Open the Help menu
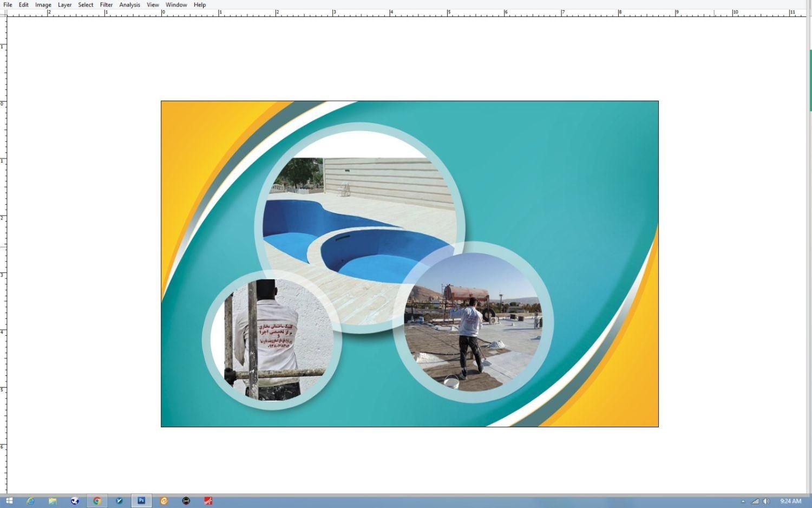 pyautogui.click(x=200, y=5)
